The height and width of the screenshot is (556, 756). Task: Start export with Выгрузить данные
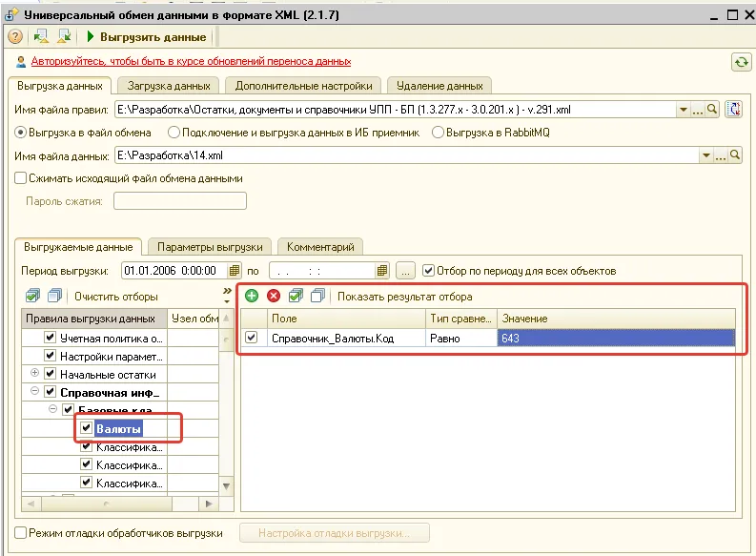147,37
